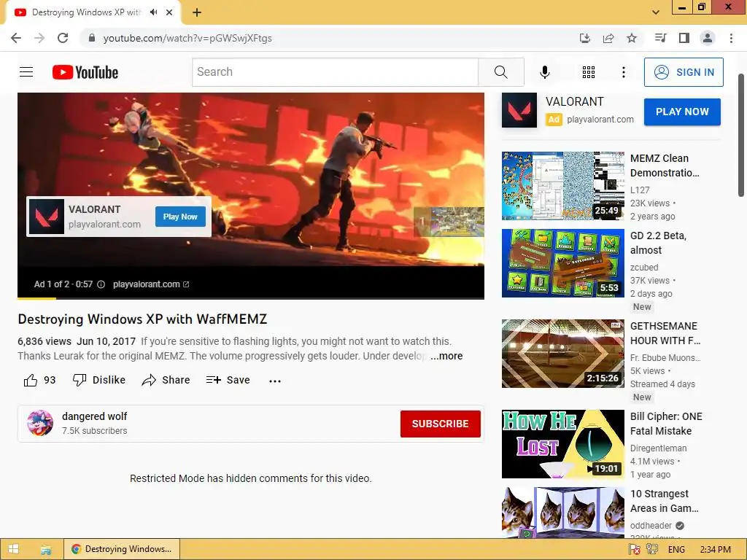Viewport: 747px width, 560px height.
Task: Open Bill Cipher How He Lost thumbnail
Action: pyautogui.click(x=562, y=444)
